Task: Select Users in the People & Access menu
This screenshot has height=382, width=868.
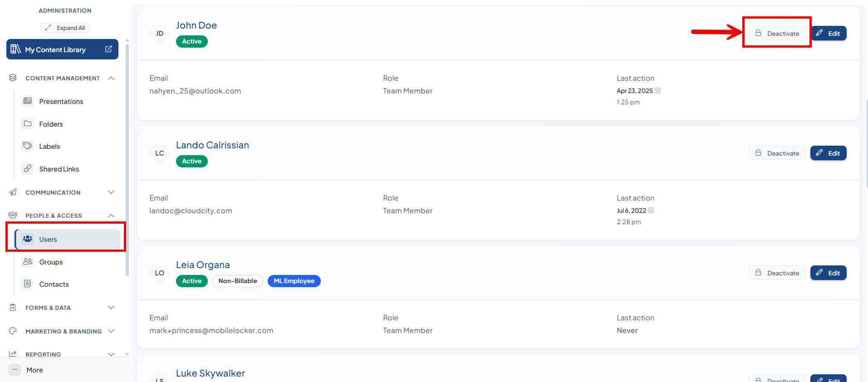Action: [68, 239]
